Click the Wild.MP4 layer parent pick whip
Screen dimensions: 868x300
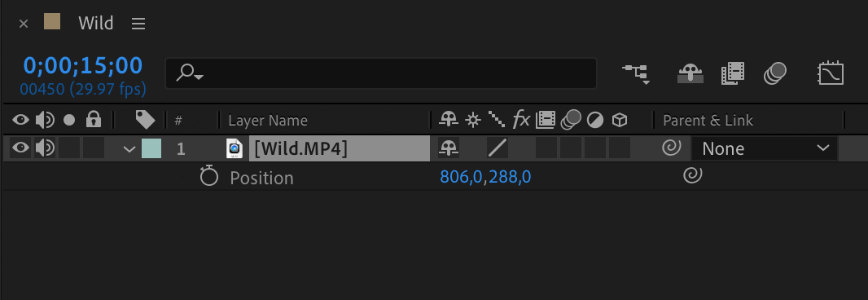pyautogui.click(x=671, y=148)
